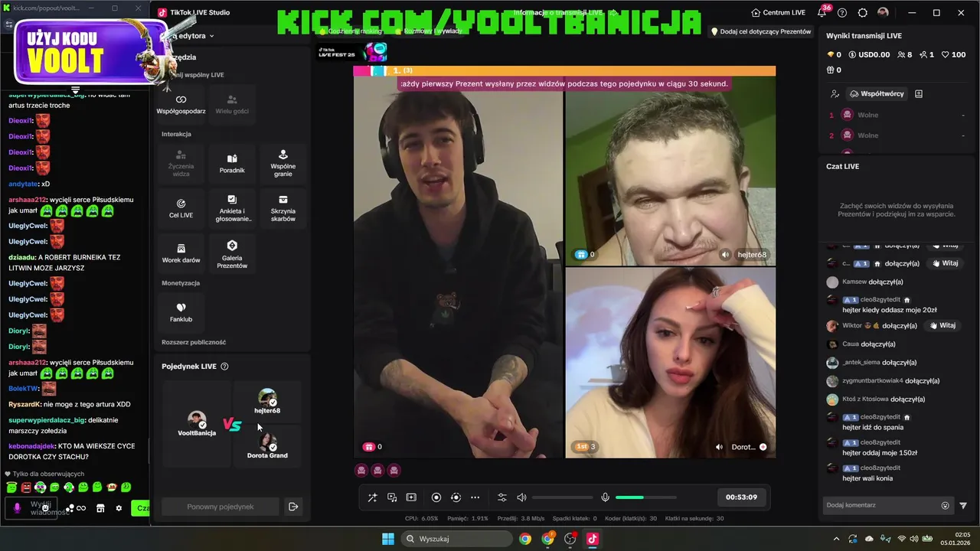Open the notifications bell with 36 badge

(822, 12)
